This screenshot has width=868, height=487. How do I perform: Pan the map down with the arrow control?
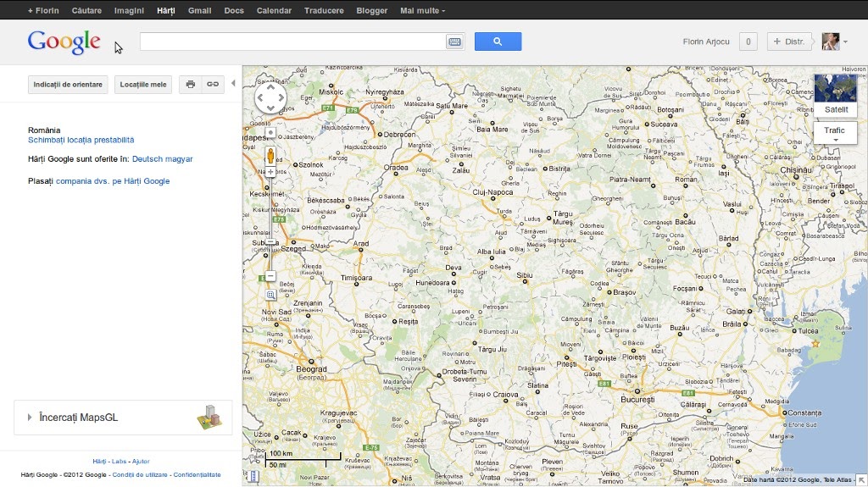pyautogui.click(x=270, y=108)
